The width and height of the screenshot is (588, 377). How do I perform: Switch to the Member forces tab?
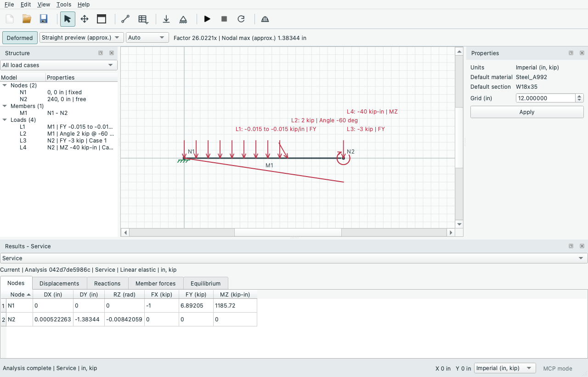[156, 283]
